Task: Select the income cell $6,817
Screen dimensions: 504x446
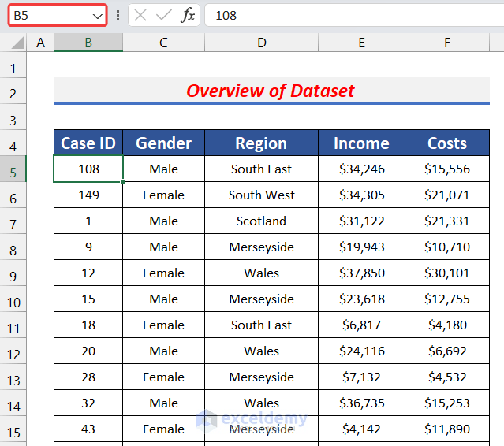Action: (361, 325)
